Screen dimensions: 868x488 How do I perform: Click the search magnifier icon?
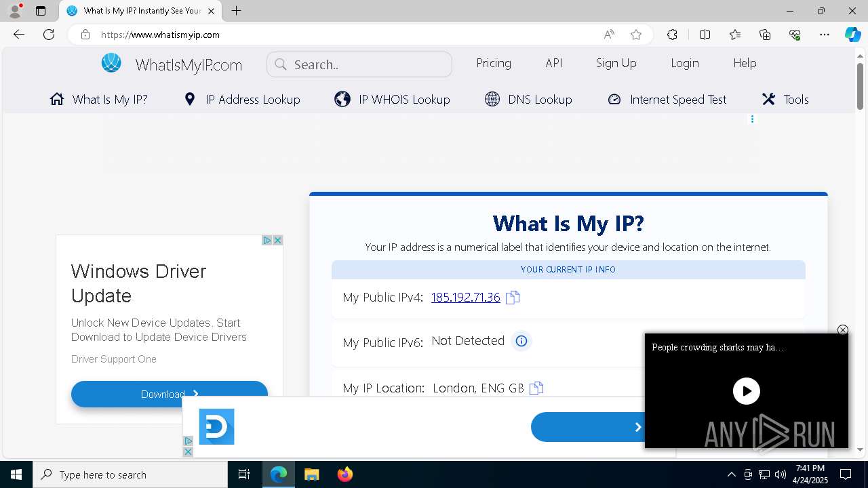tap(280, 64)
